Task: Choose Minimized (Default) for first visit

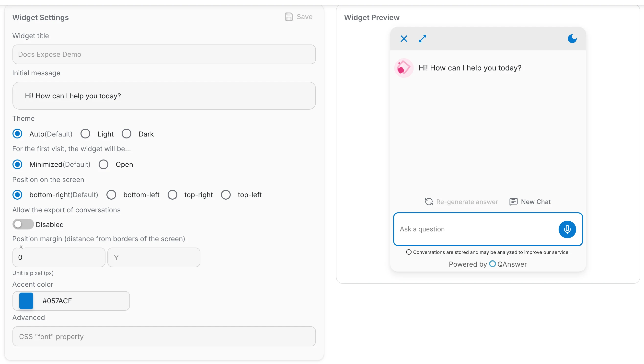Action: tap(17, 164)
